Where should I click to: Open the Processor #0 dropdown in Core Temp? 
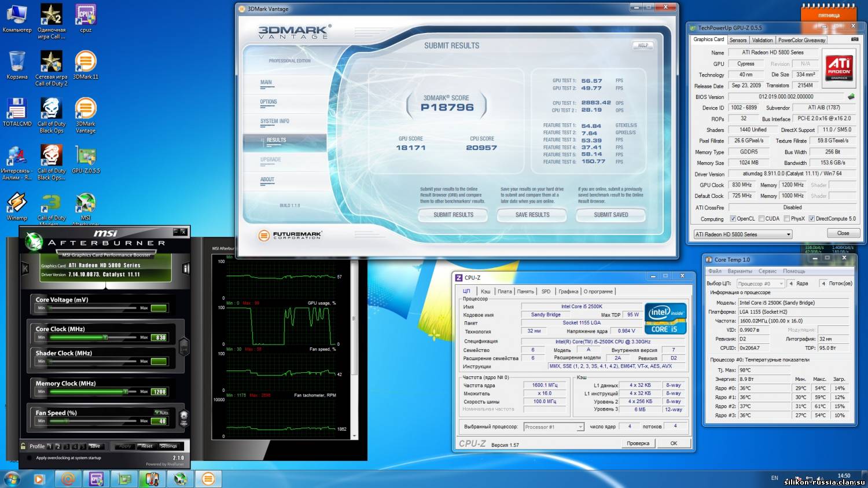760,284
